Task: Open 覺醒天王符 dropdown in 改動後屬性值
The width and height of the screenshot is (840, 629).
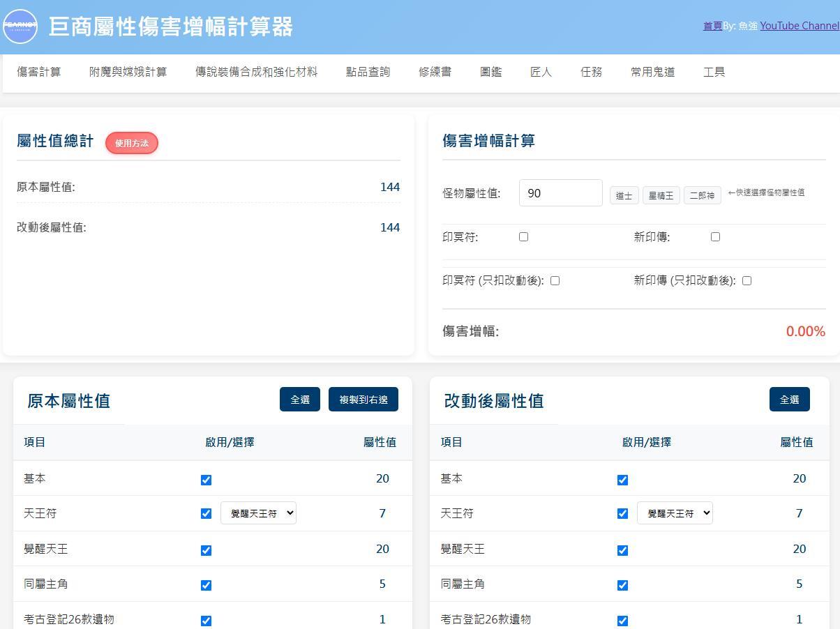Action: coord(675,513)
